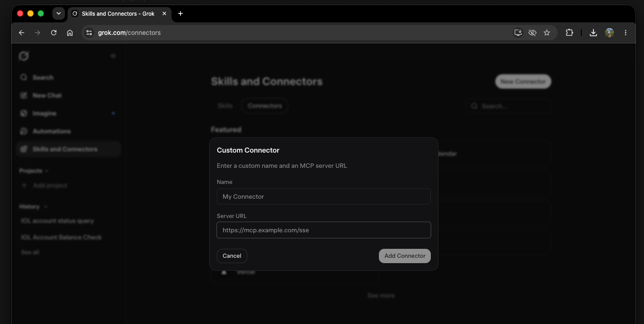Cancel the Custom Connector dialog
Viewport: 644px width, 324px height.
pyautogui.click(x=232, y=256)
